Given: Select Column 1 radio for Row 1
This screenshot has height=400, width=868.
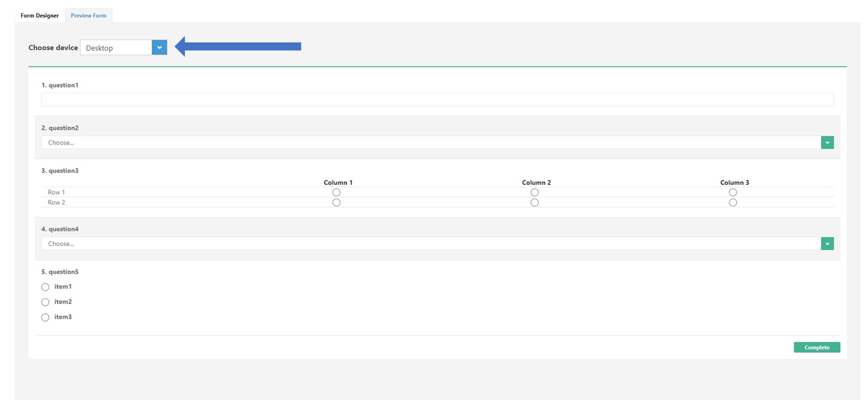Looking at the screenshot, I should pos(336,192).
